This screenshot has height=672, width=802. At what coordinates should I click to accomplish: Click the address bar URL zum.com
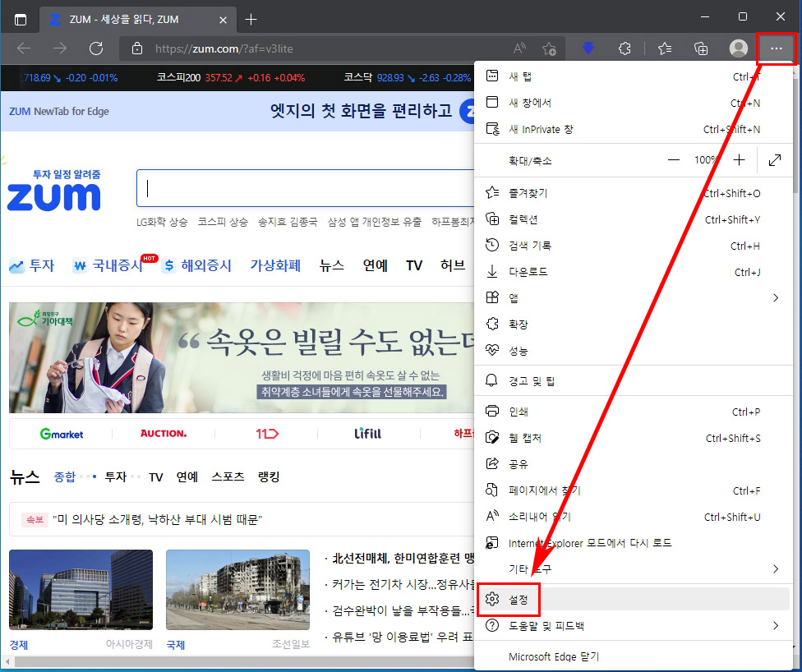point(224,48)
